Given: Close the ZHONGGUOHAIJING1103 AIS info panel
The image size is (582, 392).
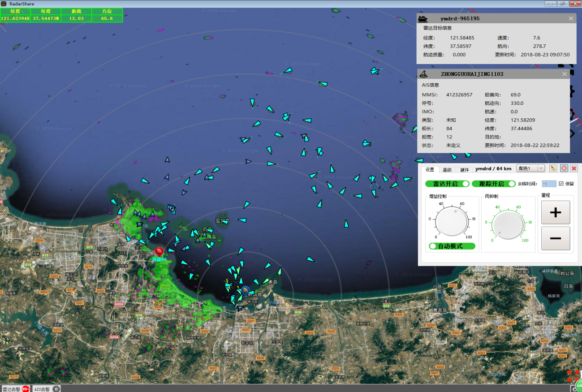Looking at the screenshot, I should [x=565, y=74].
